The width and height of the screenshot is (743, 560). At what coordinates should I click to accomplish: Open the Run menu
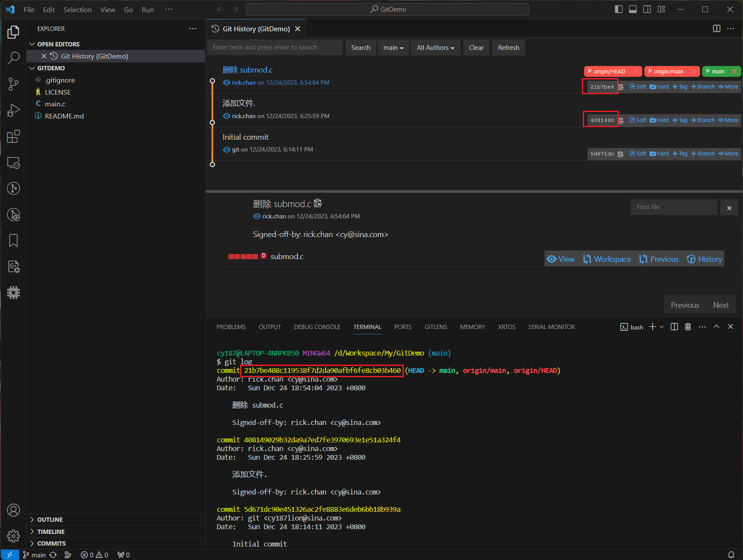[148, 10]
